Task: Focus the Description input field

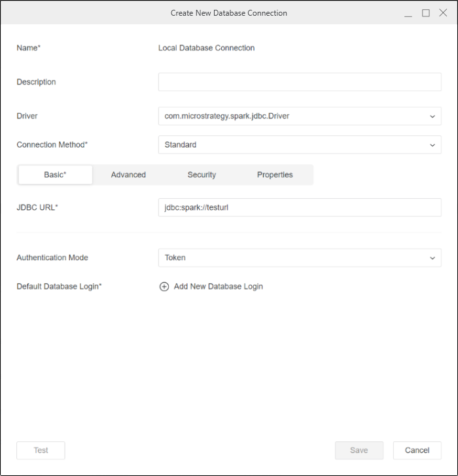Action: tap(300, 82)
